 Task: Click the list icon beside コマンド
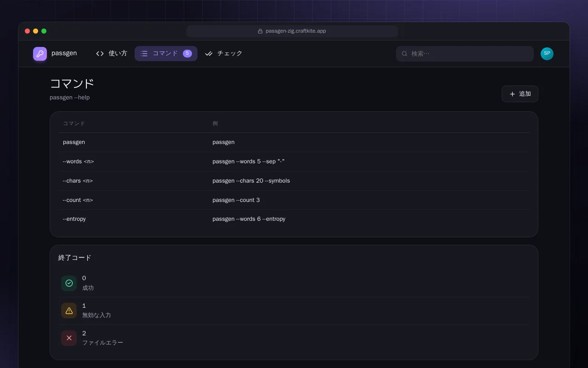coord(144,54)
